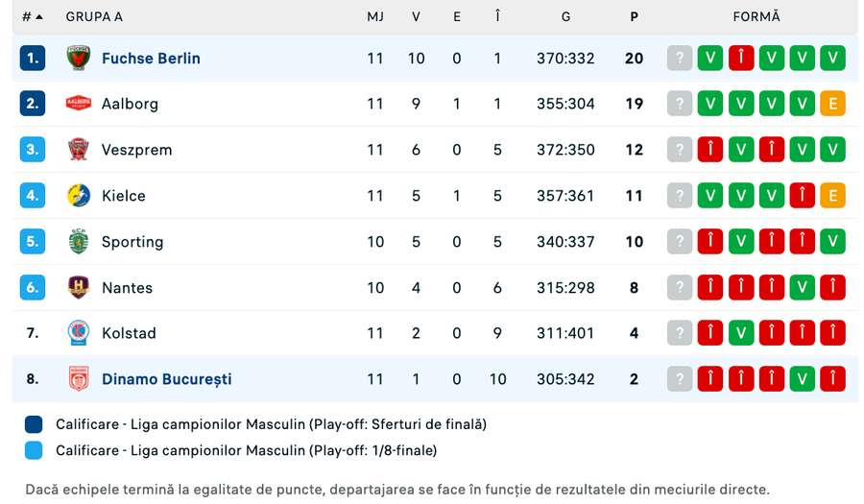Open Fuchse Berlin team page link
The height and width of the screenshot is (504, 864).
(151, 59)
